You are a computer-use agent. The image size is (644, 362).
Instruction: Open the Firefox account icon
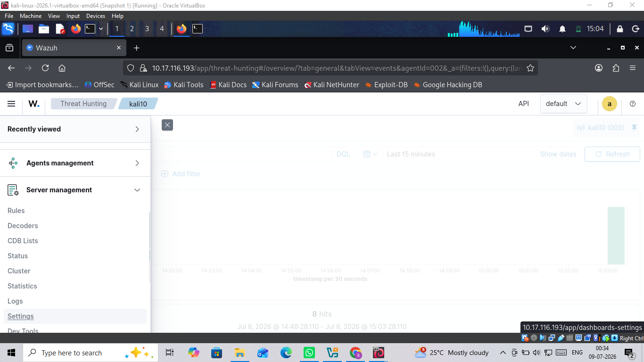tap(599, 68)
